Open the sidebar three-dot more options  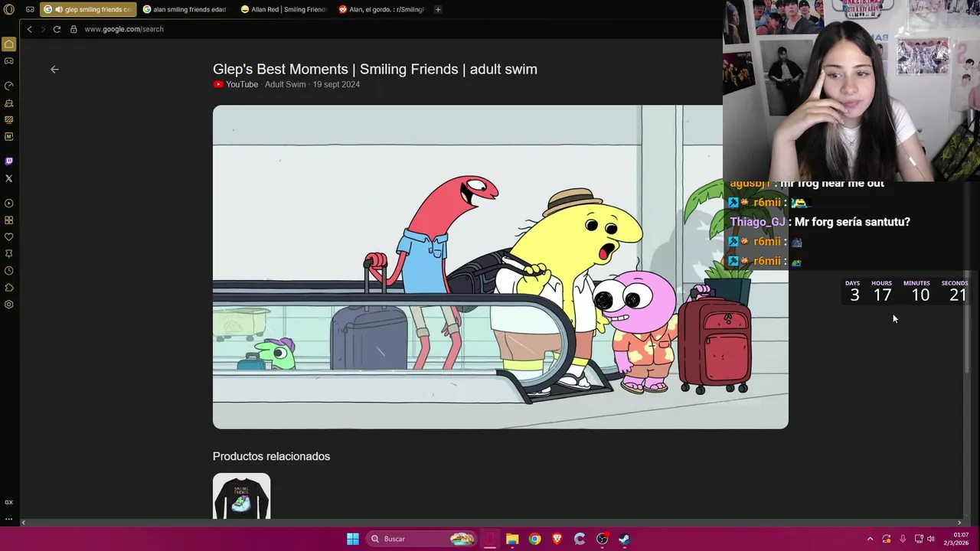click(x=9, y=519)
